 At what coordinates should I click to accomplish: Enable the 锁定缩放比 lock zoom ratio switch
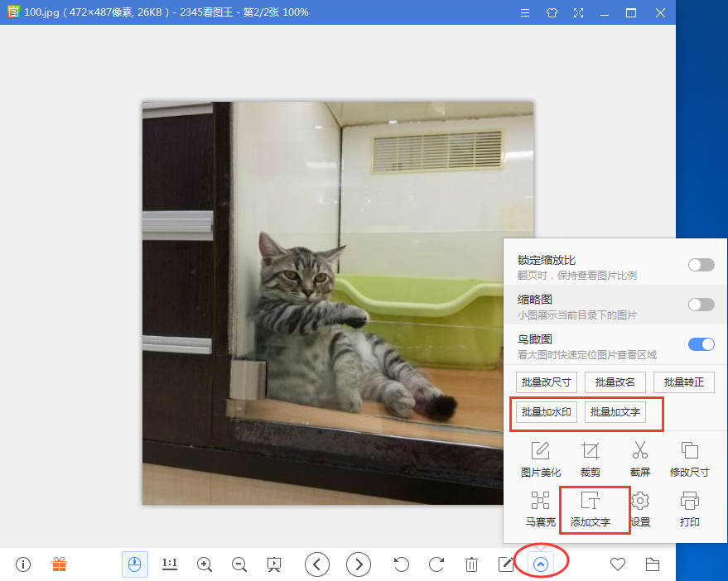pyautogui.click(x=701, y=265)
